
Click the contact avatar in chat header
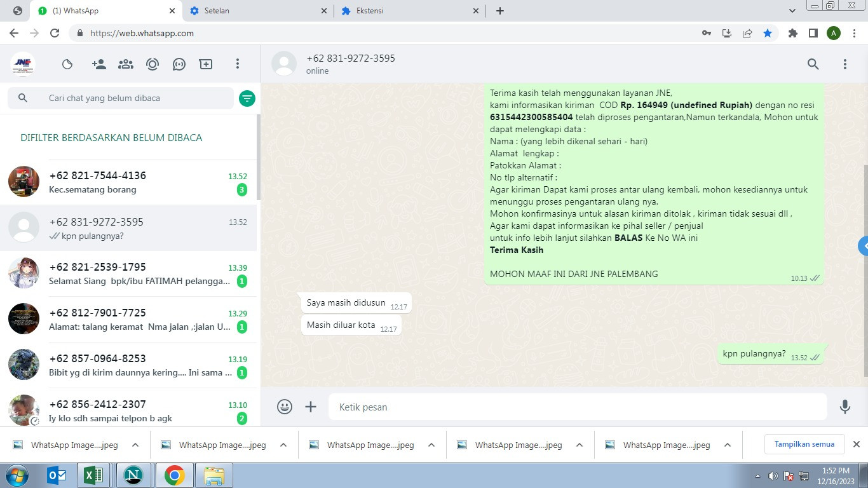tap(284, 64)
